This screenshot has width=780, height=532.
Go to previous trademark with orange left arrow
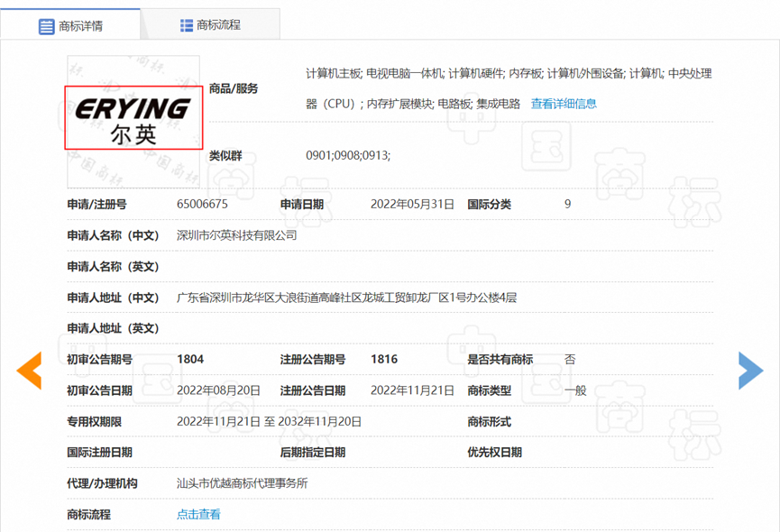[29, 371]
